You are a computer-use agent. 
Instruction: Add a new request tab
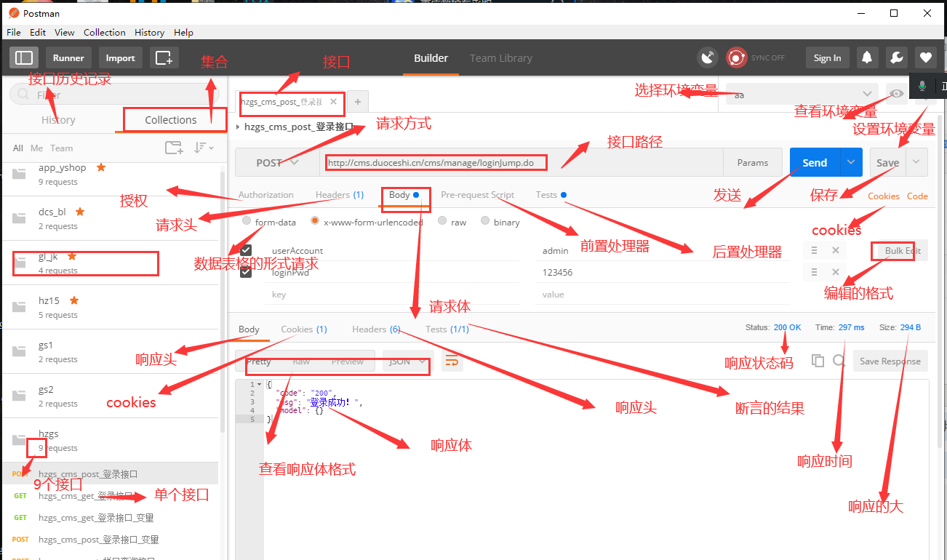point(357,102)
